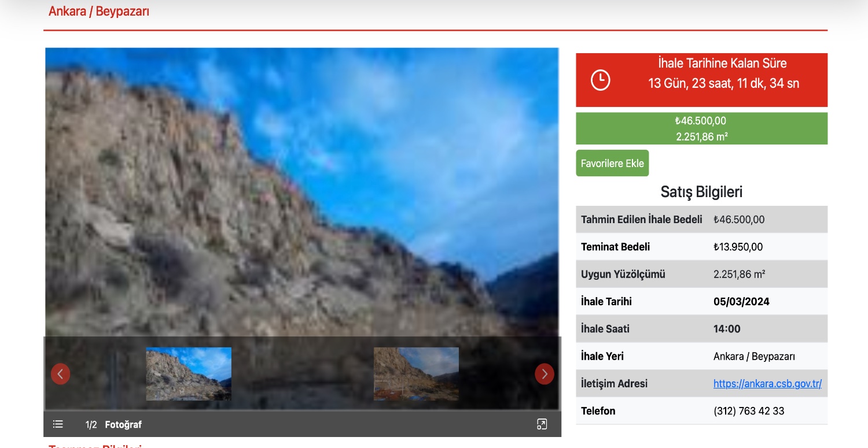Click the Teminat Bedeli ₺13.950,00 value
Viewport: 868px width, 448px height.
(738, 247)
